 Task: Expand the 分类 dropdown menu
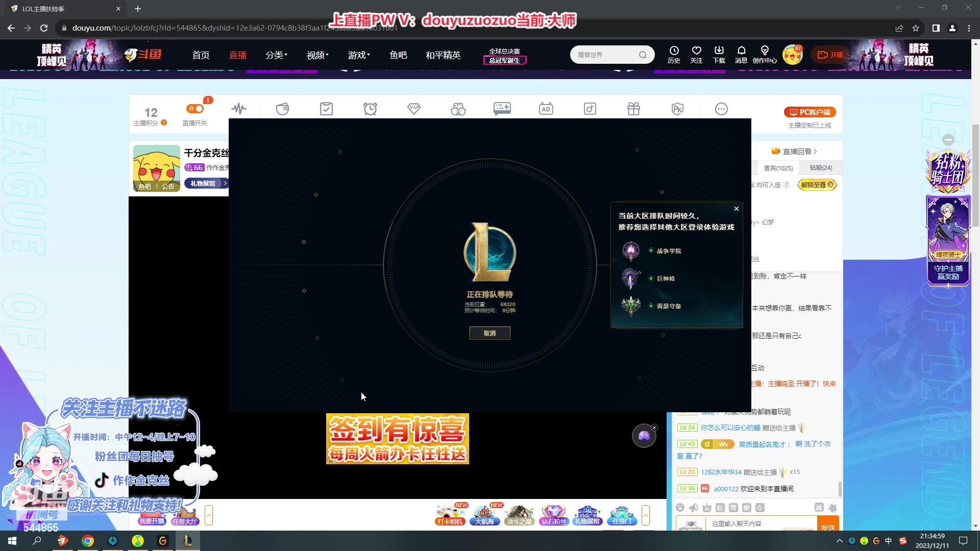[x=276, y=55]
